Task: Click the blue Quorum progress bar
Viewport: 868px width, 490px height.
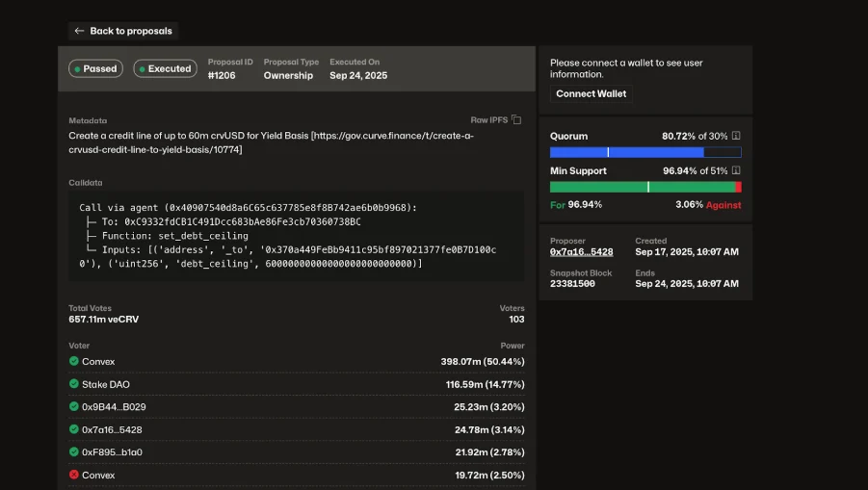Action: [x=645, y=152]
